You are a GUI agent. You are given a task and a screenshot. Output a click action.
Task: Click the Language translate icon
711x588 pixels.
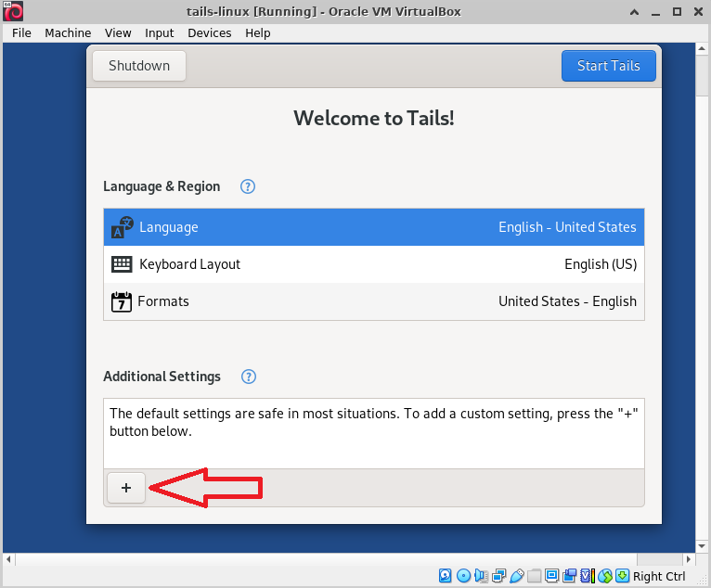122,227
